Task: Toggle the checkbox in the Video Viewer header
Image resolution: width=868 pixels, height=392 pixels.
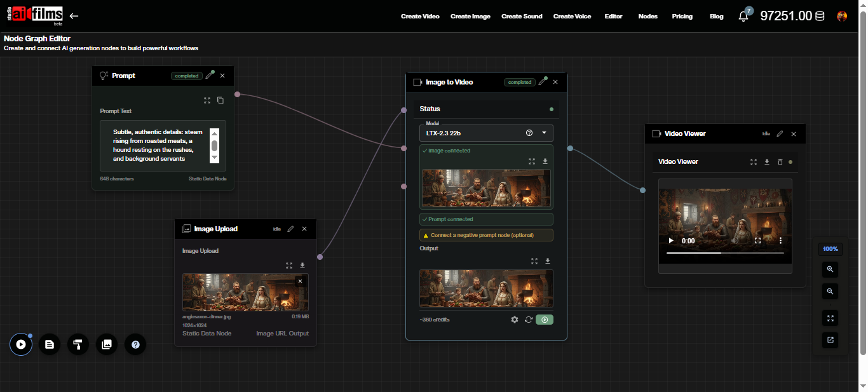Action: click(x=655, y=133)
